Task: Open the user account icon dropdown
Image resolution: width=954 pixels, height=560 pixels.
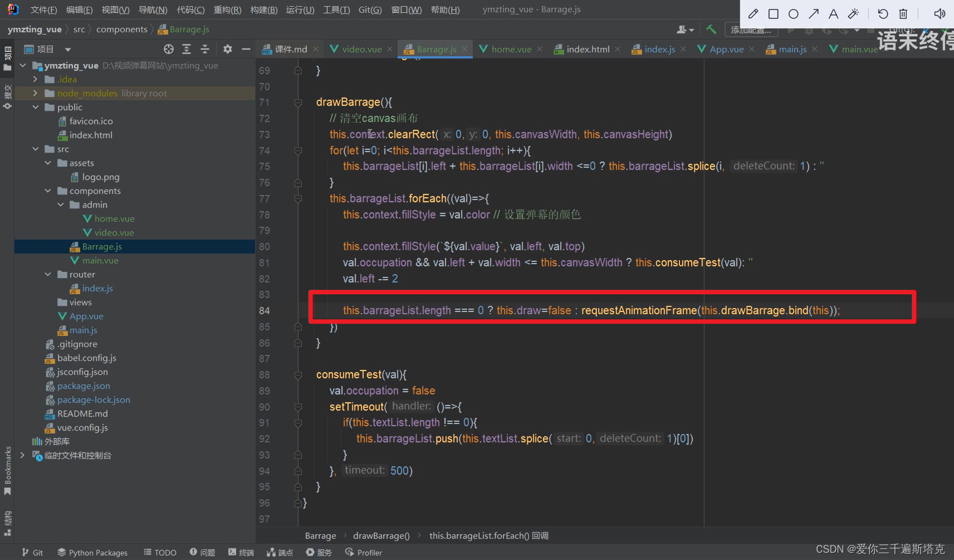Action: pos(685,29)
